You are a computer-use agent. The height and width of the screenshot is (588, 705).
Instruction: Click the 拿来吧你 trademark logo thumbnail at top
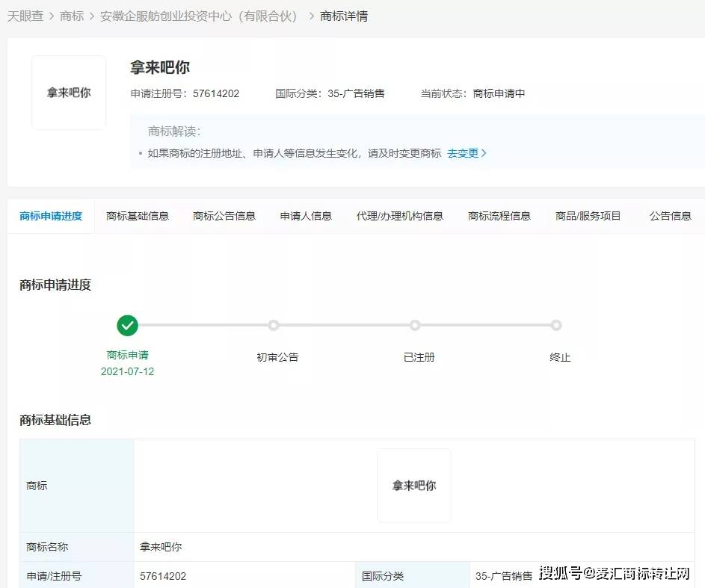69,93
